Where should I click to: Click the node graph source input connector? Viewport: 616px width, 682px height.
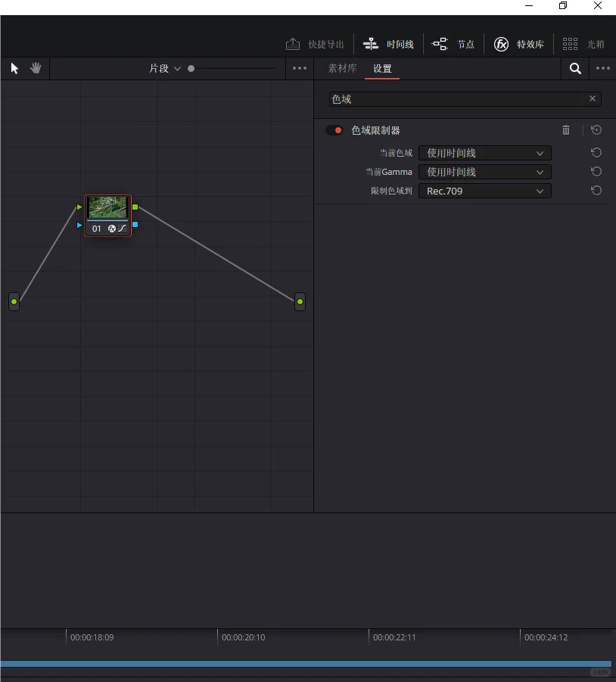click(14, 301)
